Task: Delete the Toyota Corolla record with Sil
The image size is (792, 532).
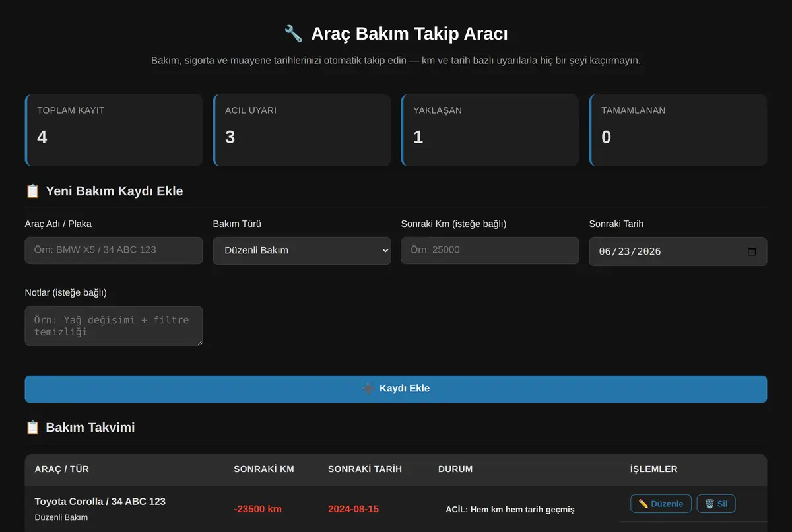Action: click(716, 504)
